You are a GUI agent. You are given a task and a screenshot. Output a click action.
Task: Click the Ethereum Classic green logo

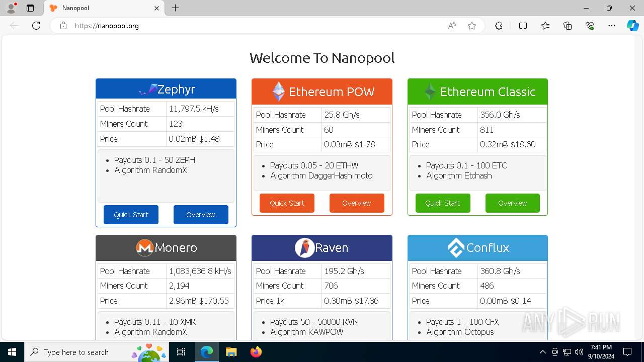[x=430, y=92]
